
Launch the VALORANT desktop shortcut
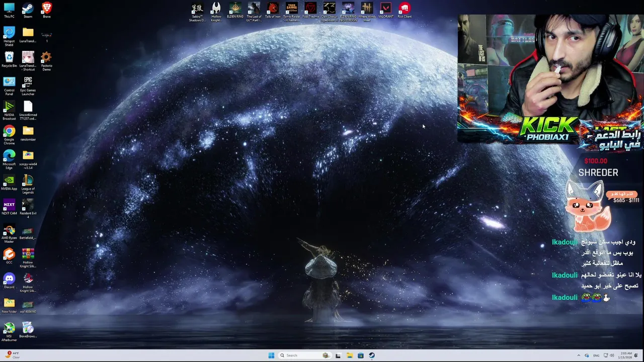tap(386, 11)
